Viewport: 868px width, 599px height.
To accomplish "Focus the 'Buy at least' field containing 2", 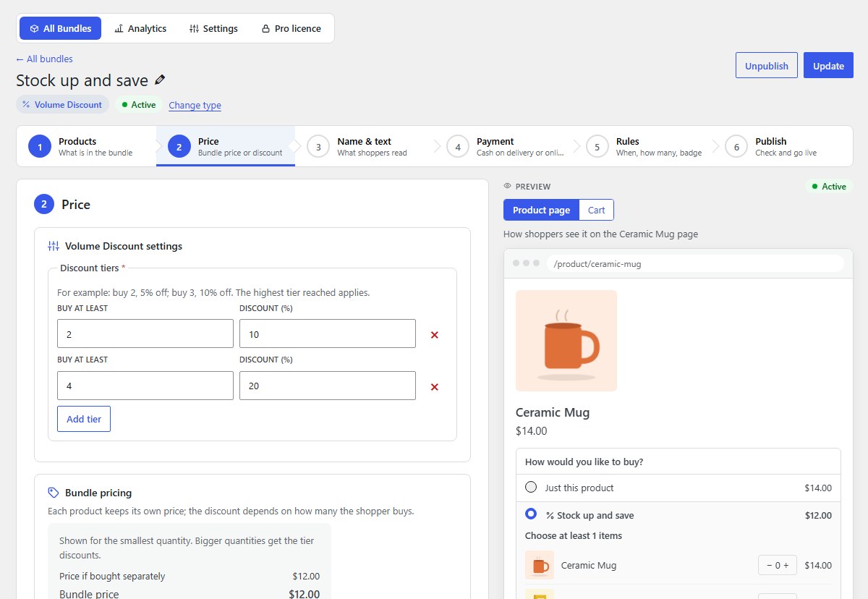I will [x=145, y=334].
